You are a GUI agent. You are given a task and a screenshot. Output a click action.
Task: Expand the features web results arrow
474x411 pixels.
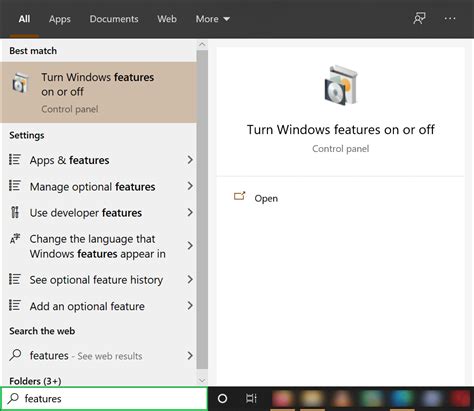tap(190, 355)
